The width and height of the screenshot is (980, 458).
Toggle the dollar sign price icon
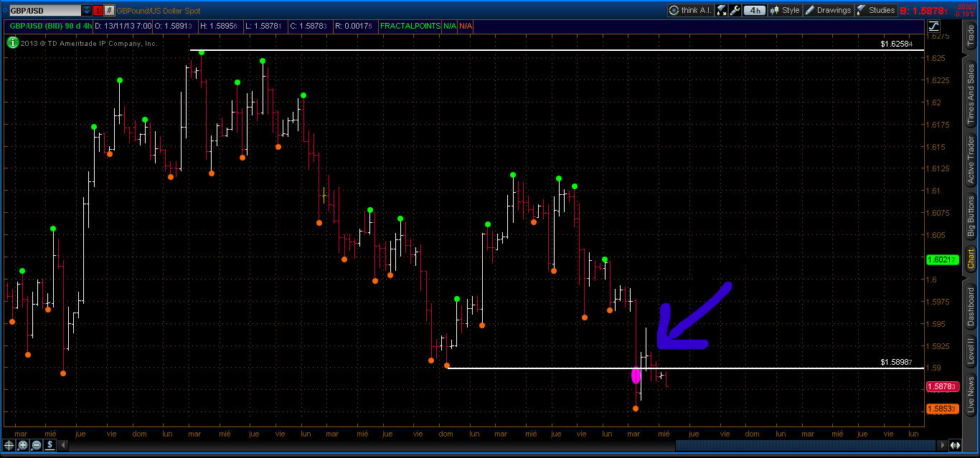[50, 445]
